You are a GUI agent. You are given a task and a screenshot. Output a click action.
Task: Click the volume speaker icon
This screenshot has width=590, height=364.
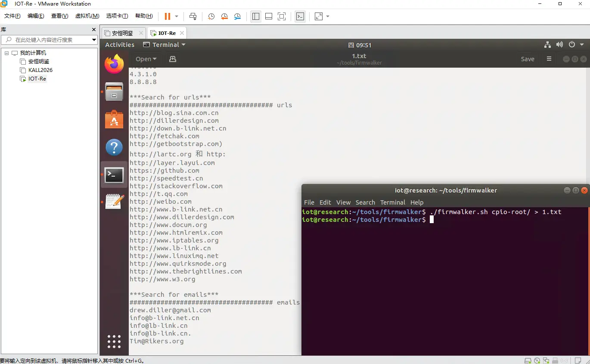coord(559,45)
